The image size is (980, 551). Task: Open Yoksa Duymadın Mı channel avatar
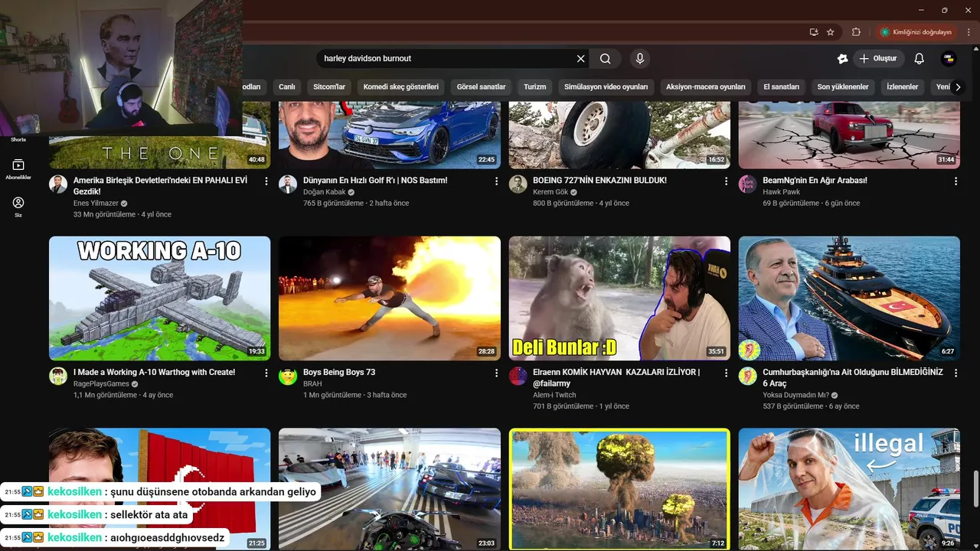click(x=748, y=376)
